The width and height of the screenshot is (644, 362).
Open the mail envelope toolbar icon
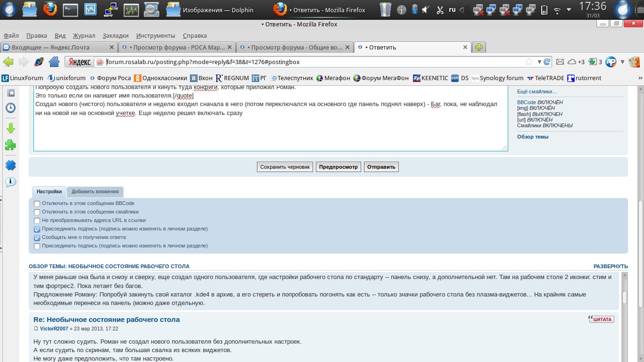560,62
